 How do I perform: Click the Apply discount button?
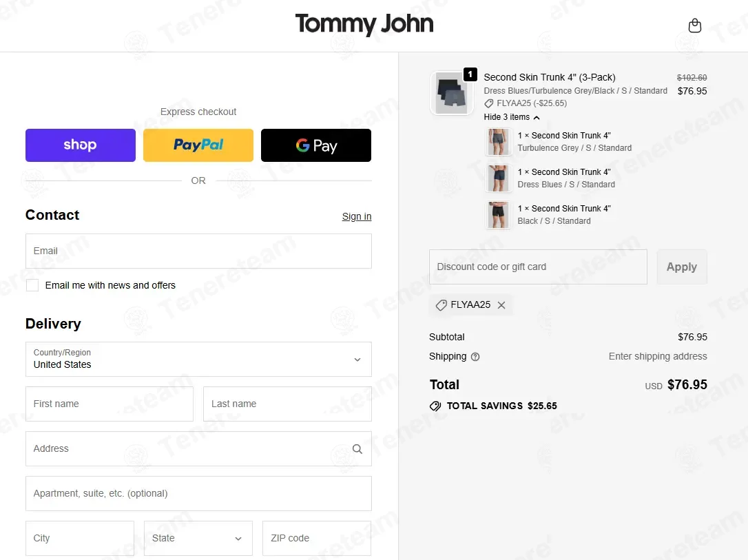pyautogui.click(x=682, y=267)
